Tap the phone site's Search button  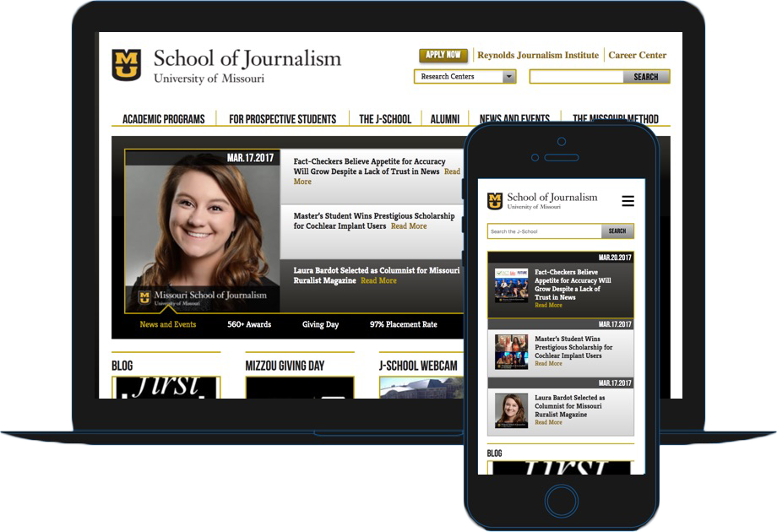click(x=617, y=231)
